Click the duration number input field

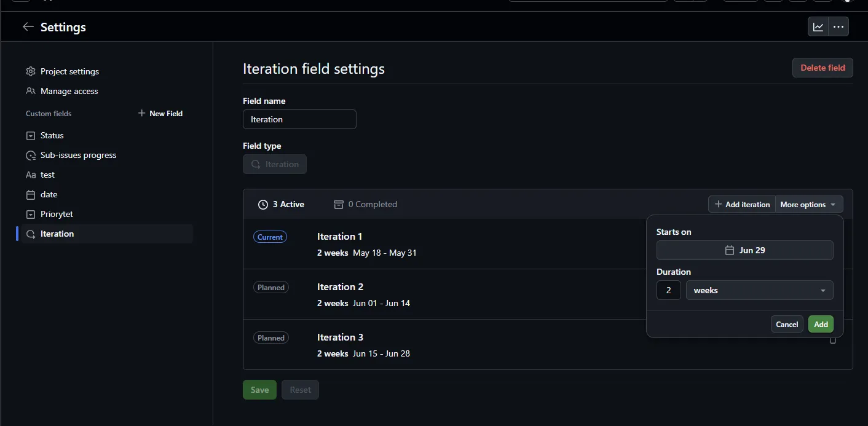click(x=668, y=290)
